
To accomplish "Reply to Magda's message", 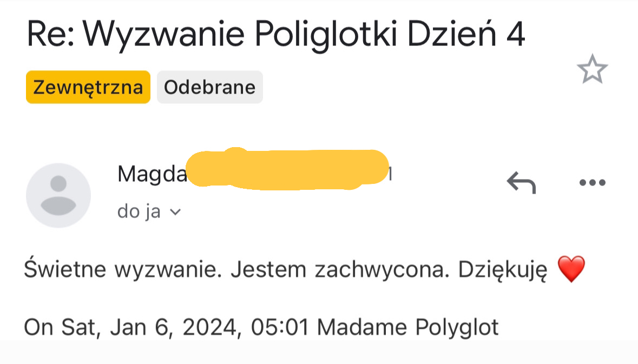I will [521, 182].
